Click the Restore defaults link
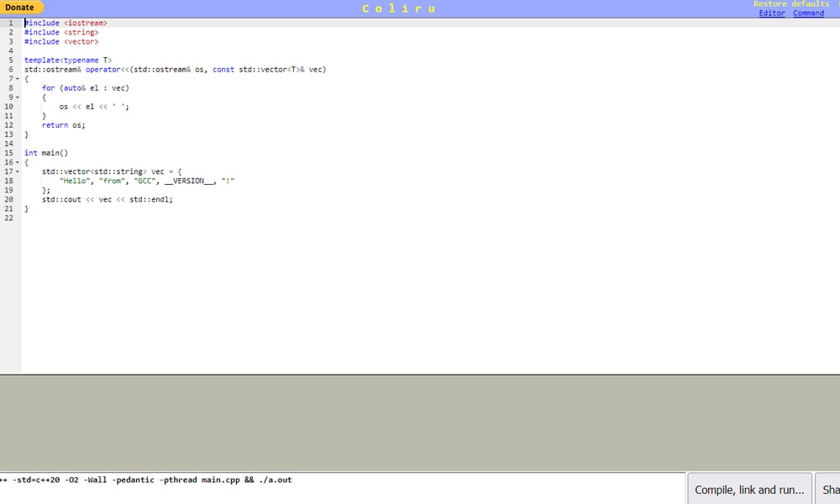This screenshot has width=840, height=504. (x=790, y=4)
